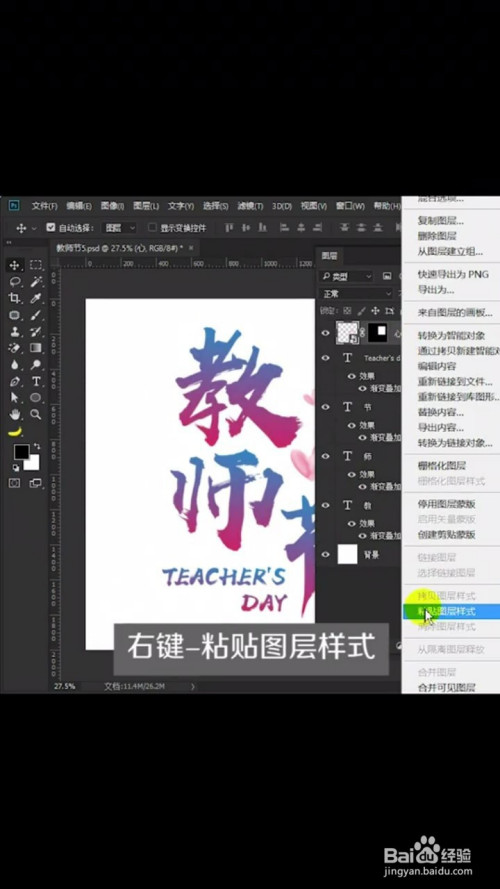
Task: Hide the 背景 layer
Action: click(x=325, y=554)
